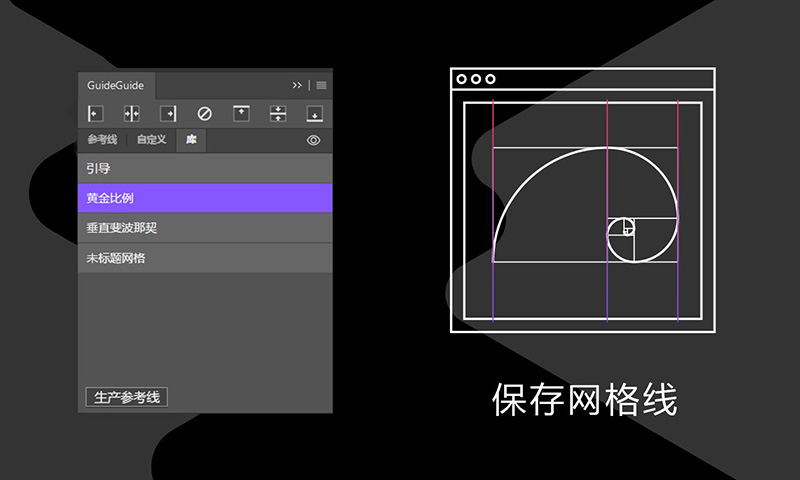800x480 pixels.
Task: Click the 生产参考线 button
Action: coord(127,397)
